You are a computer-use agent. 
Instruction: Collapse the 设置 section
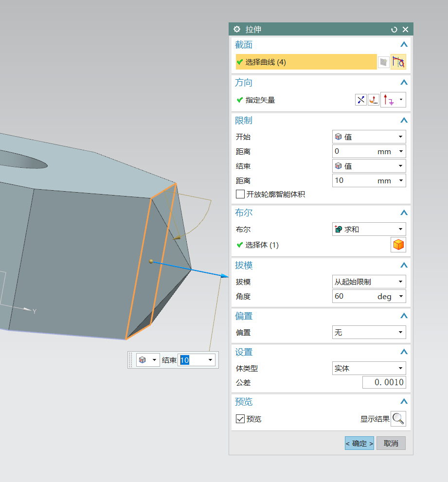coord(404,352)
